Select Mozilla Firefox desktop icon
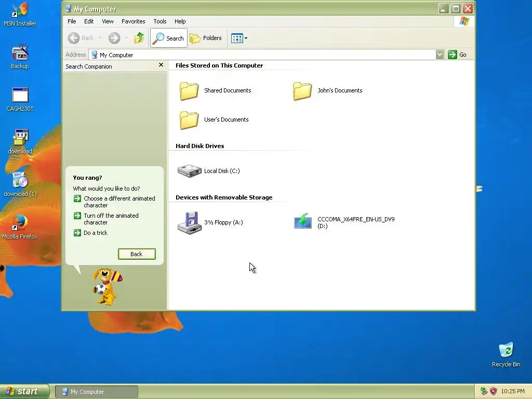The height and width of the screenshot is (399, 532). [x=20, y=227]
